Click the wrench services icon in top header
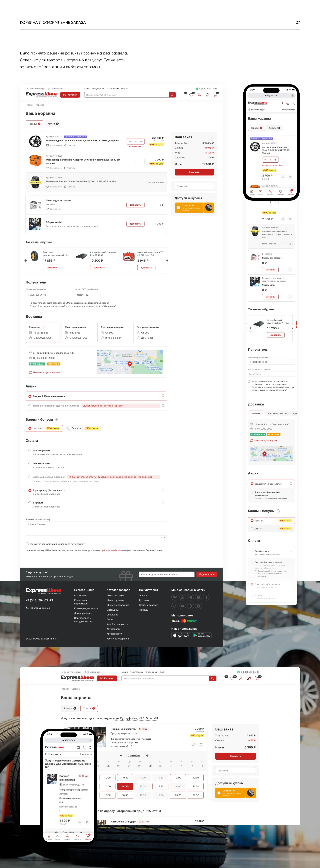The width and height of the screenshot is (320, 868). (x=207, y=95)
